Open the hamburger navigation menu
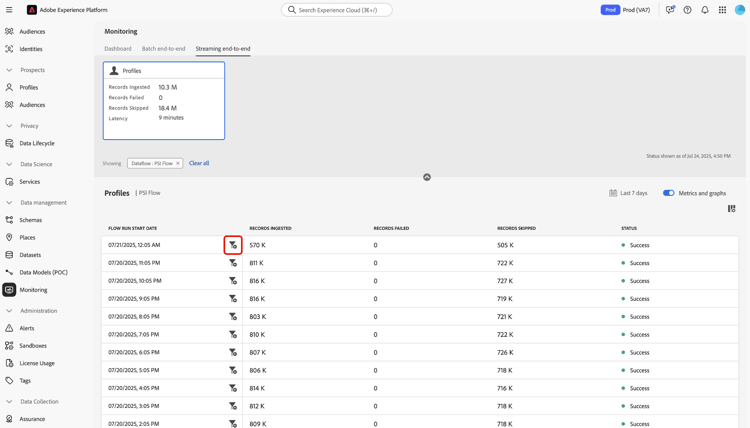Screen dimensions: 750x428 tap(9, 10)
